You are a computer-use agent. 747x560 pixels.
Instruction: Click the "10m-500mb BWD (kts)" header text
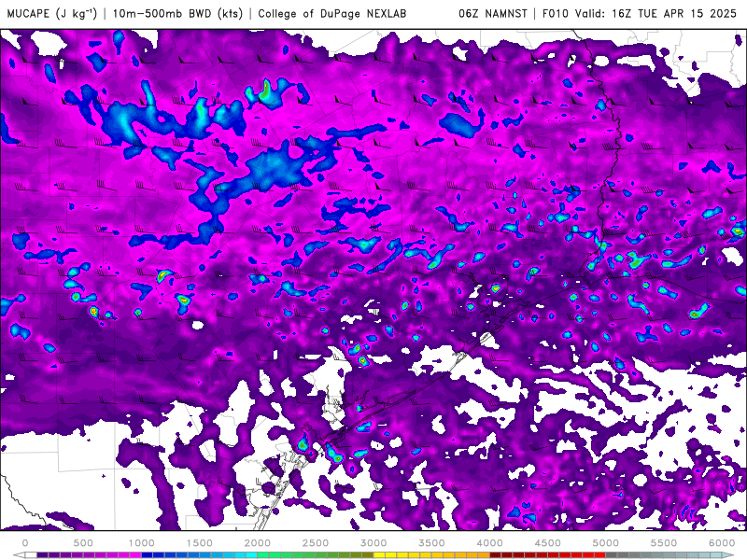pyautogui.click(x=177, y=13)
